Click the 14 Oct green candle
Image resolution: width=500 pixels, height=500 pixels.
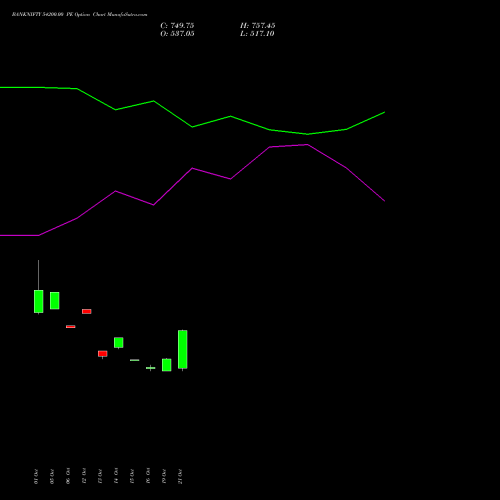[x=119, y=343]
